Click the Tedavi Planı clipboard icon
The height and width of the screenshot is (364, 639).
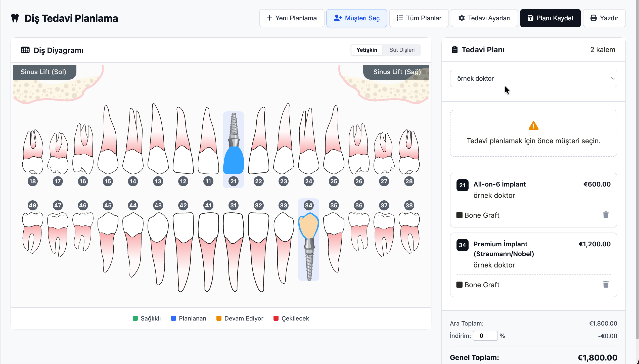pos(454,50)
